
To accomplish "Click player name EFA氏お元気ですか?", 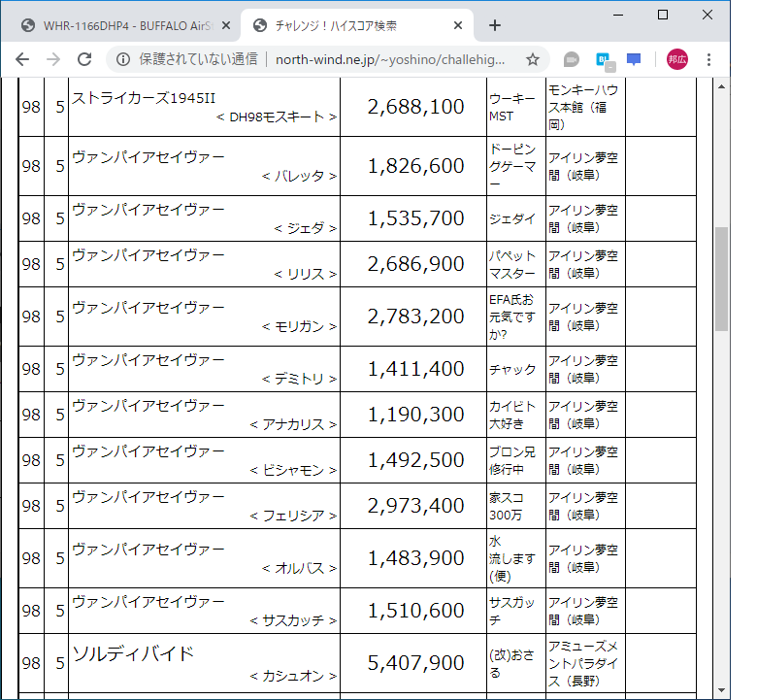I will click(512, 317).
